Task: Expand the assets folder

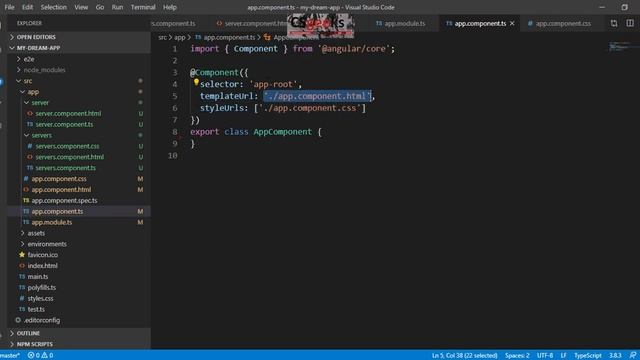Action: point(79,233)
